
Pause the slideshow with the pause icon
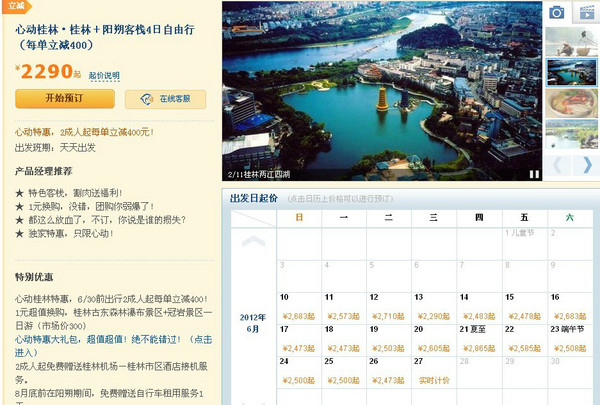pos(534,174)
